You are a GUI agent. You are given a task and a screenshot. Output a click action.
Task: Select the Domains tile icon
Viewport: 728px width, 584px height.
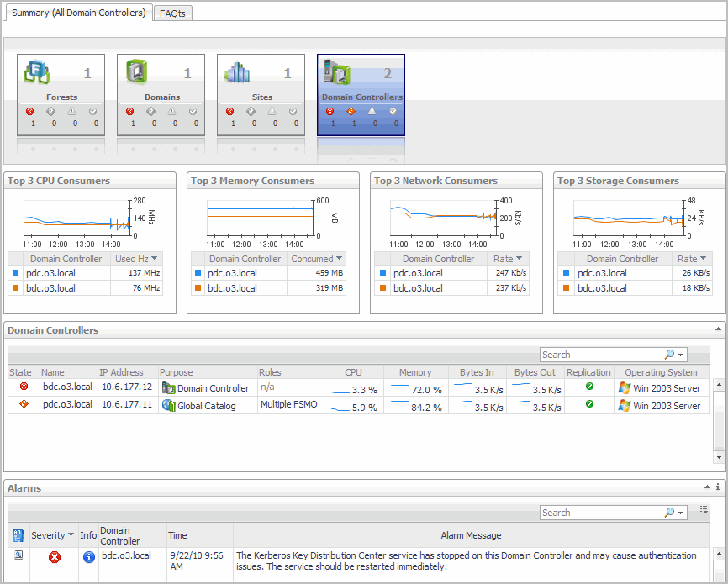(137, 72)
